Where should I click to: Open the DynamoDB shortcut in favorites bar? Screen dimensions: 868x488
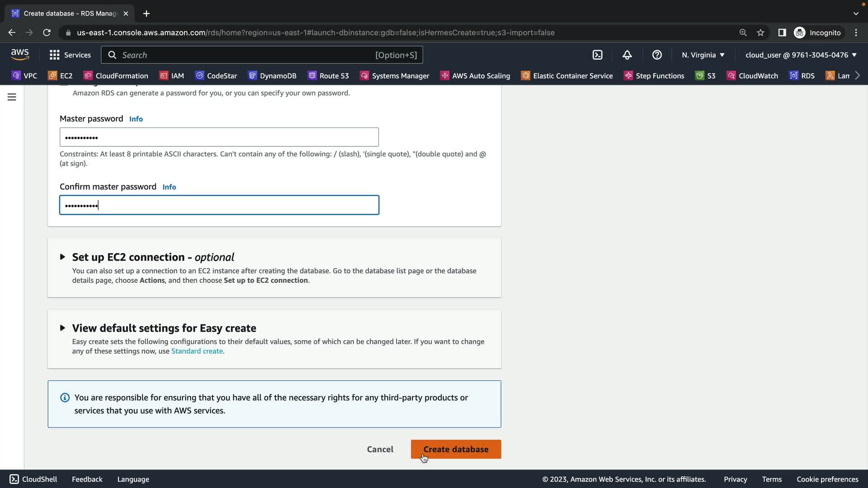(272, 75)
